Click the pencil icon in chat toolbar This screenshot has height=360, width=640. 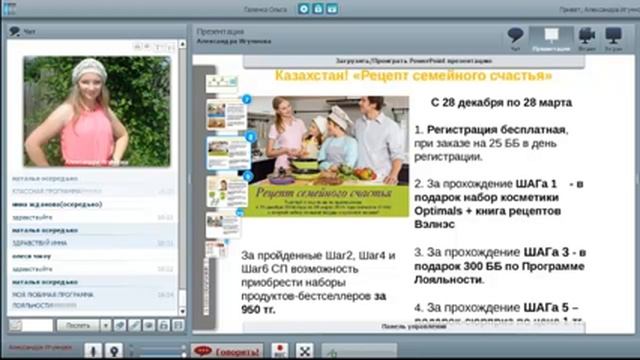tap(134, 325)
